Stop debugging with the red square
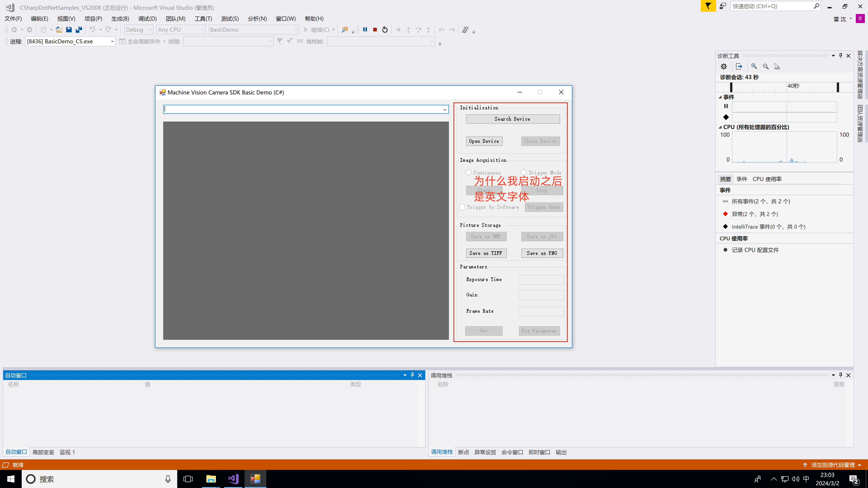This screenshot has width=868, height=488. click(375, 30)
